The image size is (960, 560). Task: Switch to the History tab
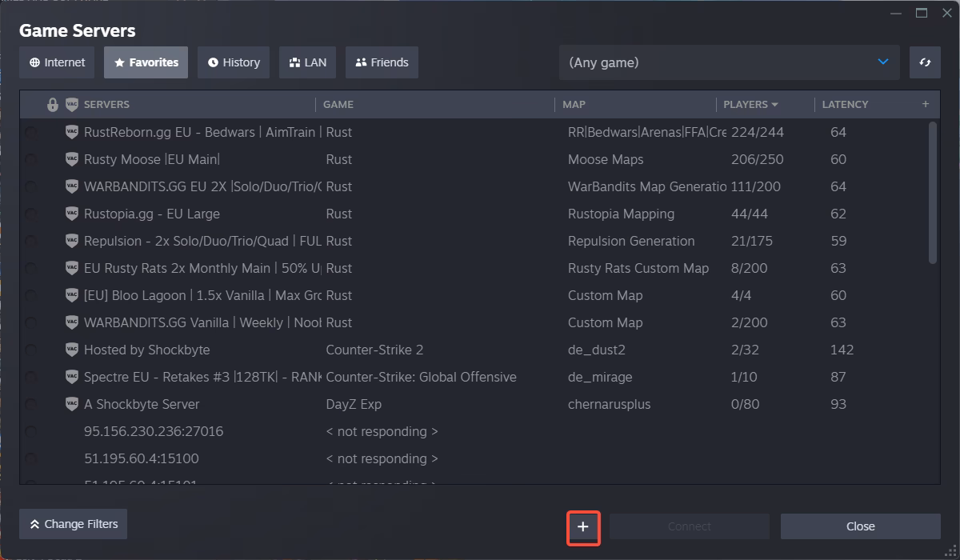point(234,62)
